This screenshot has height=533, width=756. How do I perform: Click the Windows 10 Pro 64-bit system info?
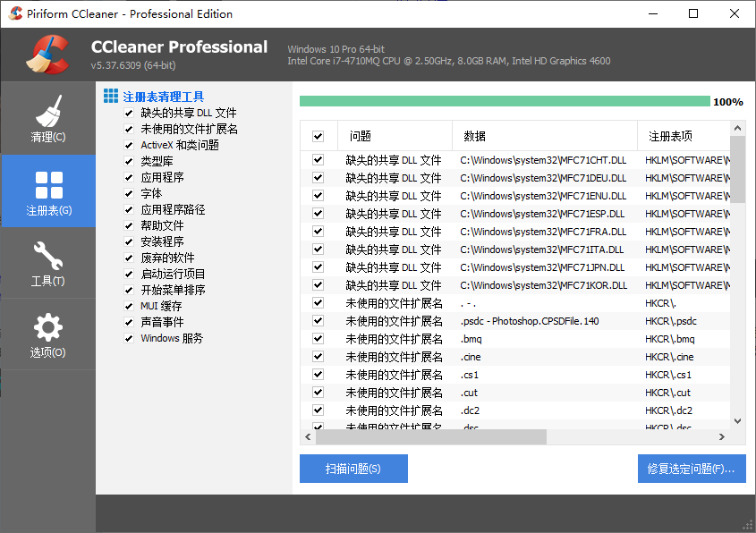tap(336, 49)
